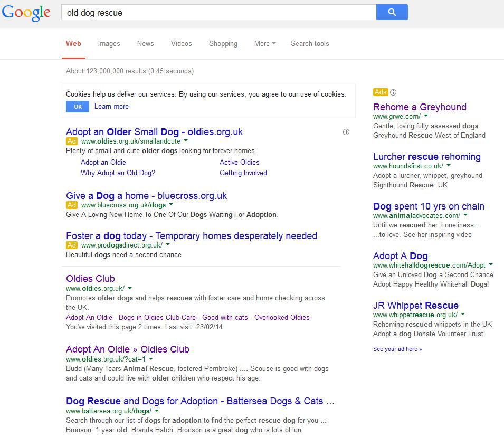Open Overlooked Oldies sublink
Viewport: 504px width, 437px height.
tap(282, 317)
